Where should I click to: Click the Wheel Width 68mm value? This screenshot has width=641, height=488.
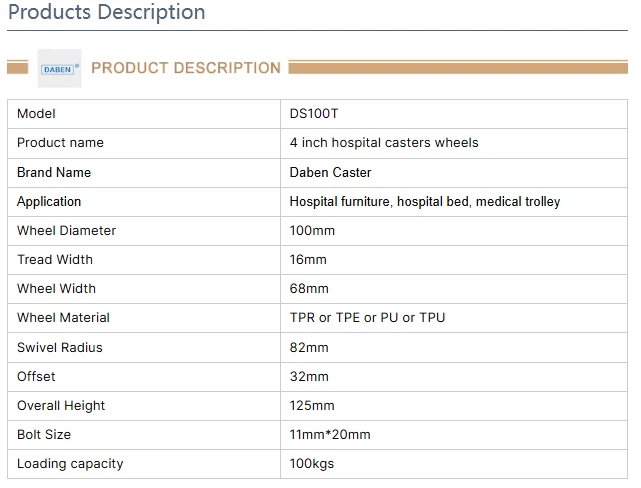[309, 288]
